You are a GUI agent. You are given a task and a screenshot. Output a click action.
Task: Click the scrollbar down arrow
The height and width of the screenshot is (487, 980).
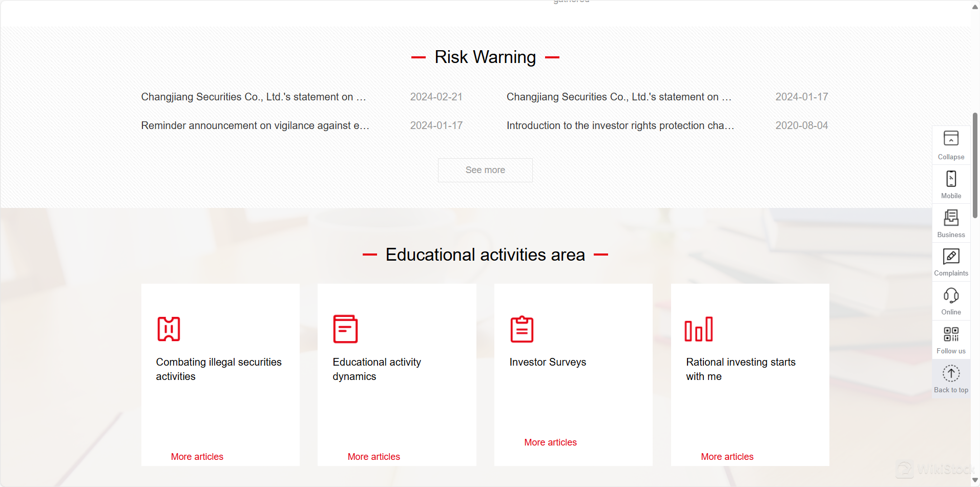974,480
